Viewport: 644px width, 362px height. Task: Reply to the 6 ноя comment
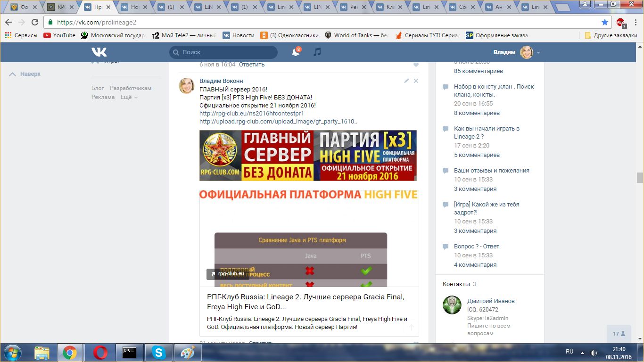pyautogui.click(x=252, y=65)
